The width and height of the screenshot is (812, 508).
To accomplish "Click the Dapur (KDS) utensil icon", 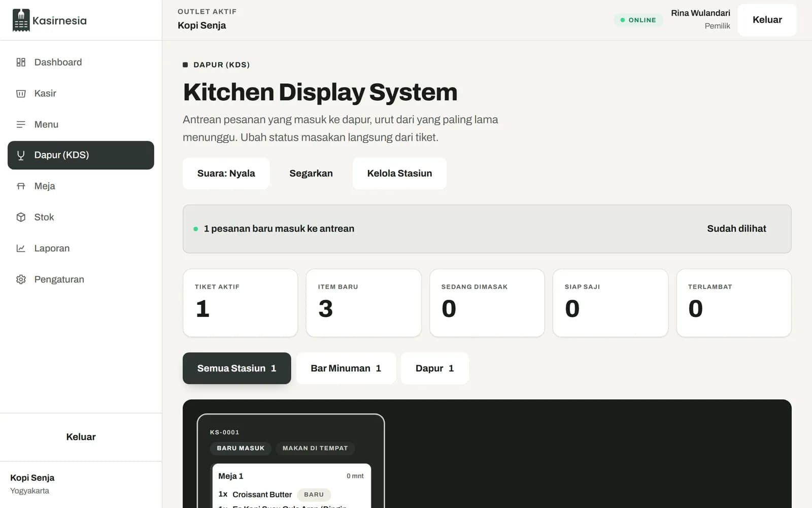I will (21, 155).
